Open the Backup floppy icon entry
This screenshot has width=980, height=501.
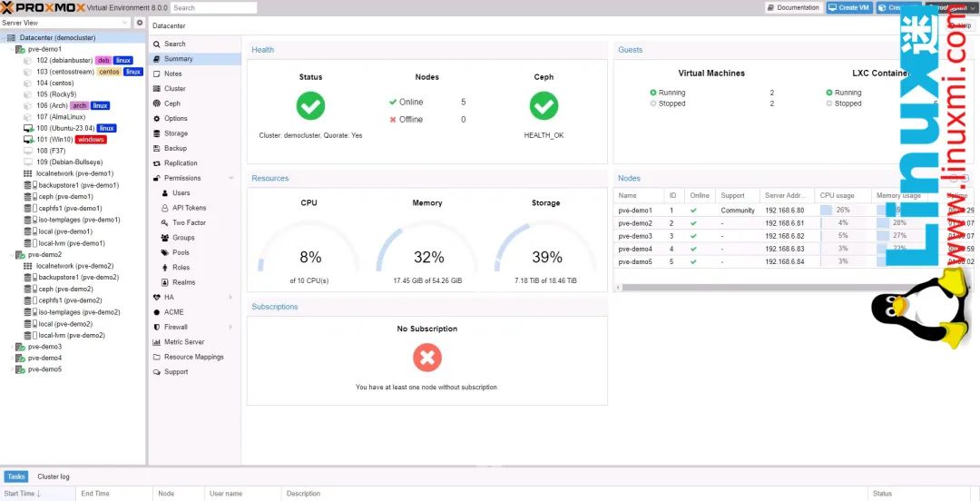157,148
